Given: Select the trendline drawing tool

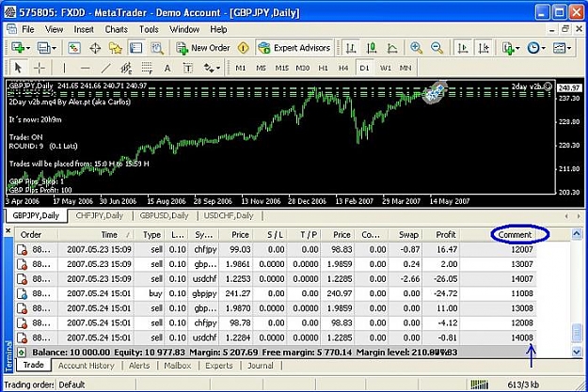Looking at the screenshot, I should [x=105, y=69].
